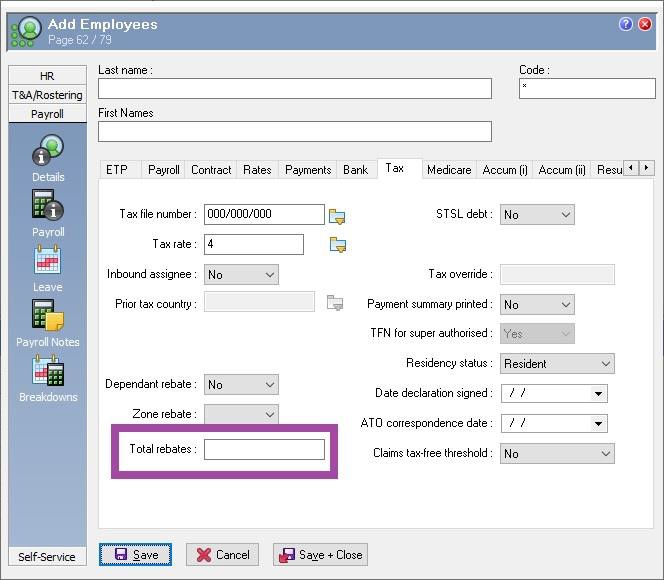The image size is (664, 580).
Task: Click the Save button
Action: tap(135, 555)
